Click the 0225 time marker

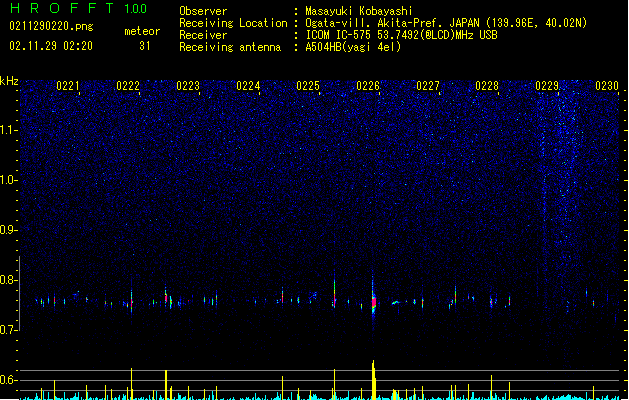click(308, 86)
